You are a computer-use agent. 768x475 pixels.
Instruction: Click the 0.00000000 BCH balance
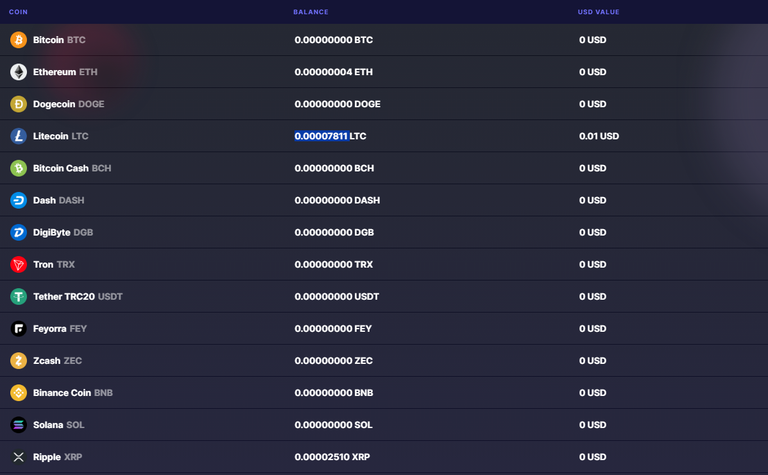(x=334, y=168)
